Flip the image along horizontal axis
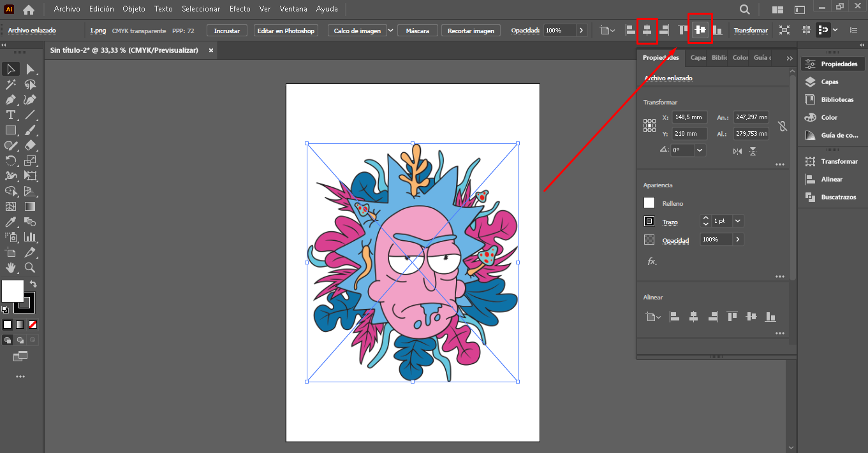The width and height of the screenshot is (868, 453). pyautogui.click(x=738, y=151)
